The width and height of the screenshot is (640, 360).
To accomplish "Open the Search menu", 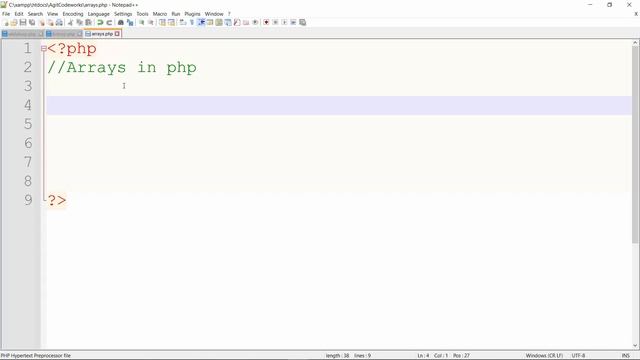I will pyautogui.click(x=35, y=14).
